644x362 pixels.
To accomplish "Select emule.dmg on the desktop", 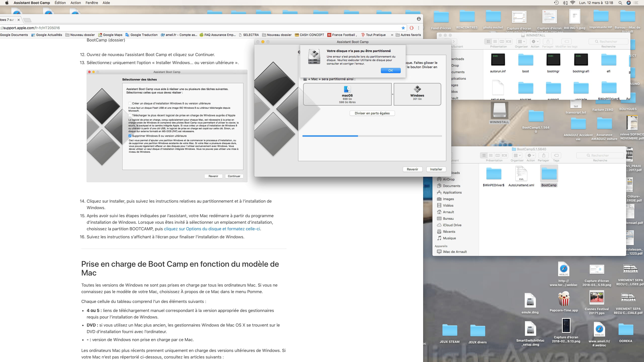I will click(x=530, y=304).
